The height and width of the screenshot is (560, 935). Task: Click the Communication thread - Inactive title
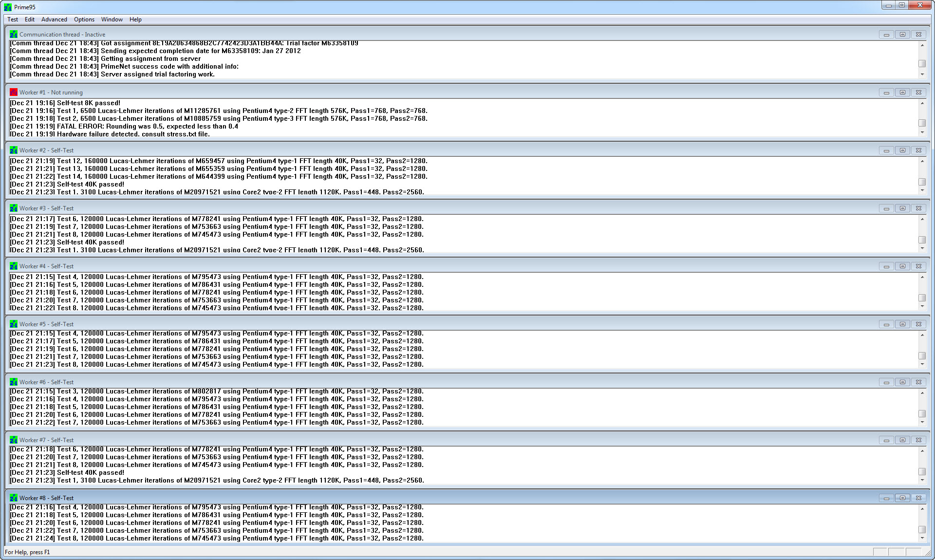pyautogui.click(x=62, y=35)
